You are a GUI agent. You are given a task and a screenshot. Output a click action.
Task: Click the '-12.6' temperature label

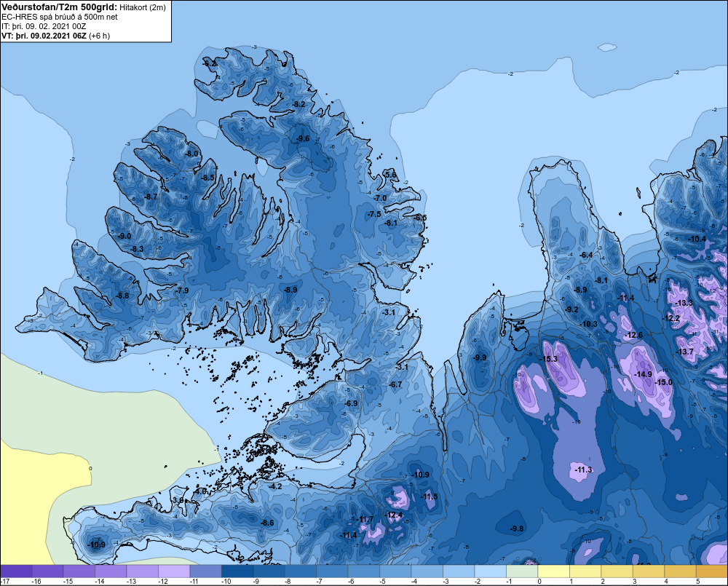point(634,335)
